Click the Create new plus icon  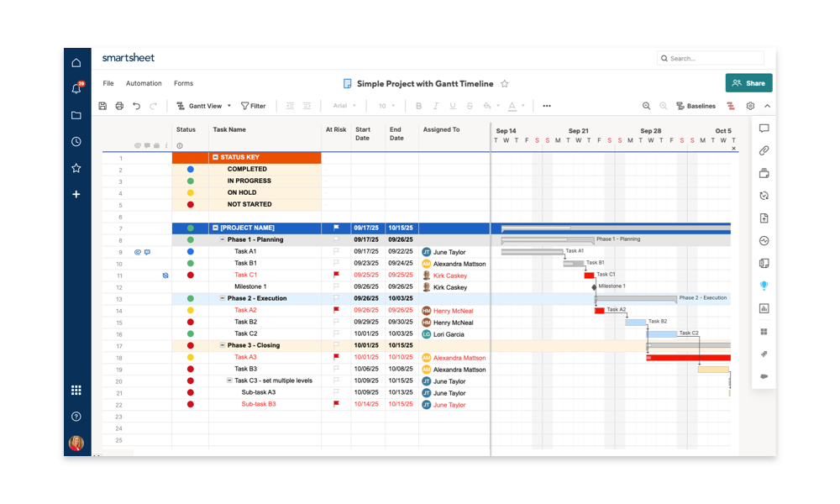(76, 194)
